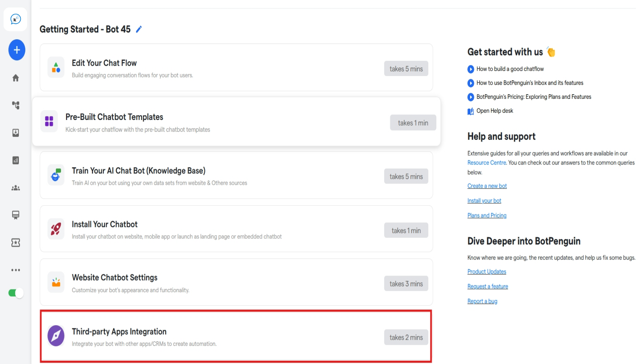Open the install/download sidebar icon

pyautogui.click(x=16, y=133)
